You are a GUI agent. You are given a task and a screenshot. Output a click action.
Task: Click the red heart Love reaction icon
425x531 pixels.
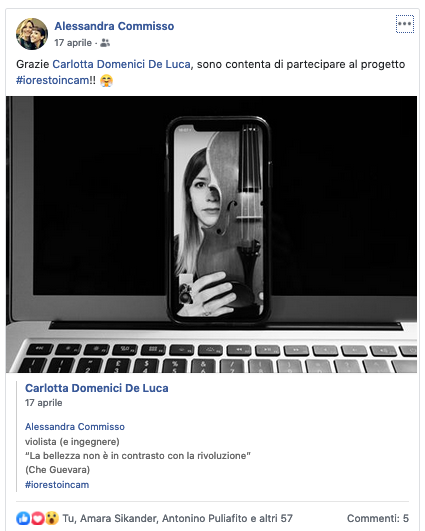37,518
